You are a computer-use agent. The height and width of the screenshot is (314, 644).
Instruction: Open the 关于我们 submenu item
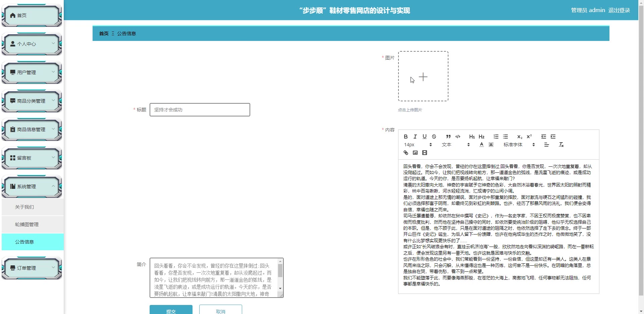pyautogui.click(x=33, y=207)
